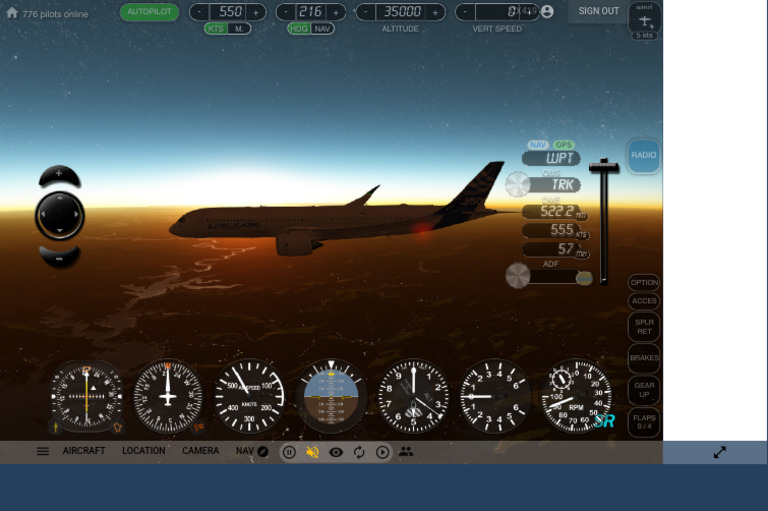
Task: Click the speed value field showing 550
Action: (228, 12)
